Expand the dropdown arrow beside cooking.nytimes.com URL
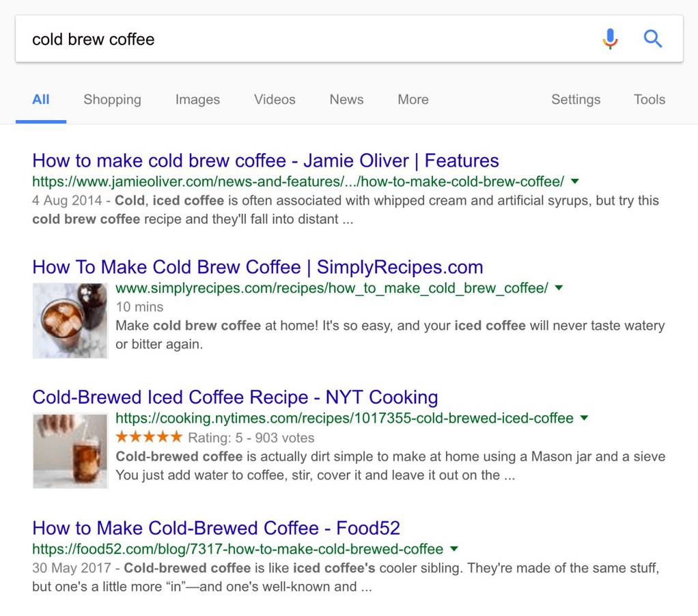 point(584,418)
